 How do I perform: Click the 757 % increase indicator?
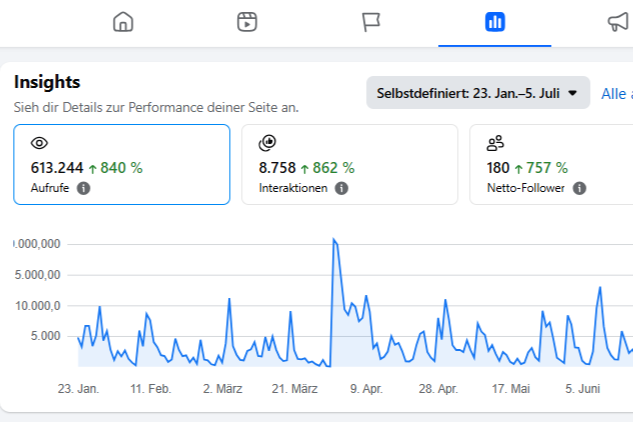pos(541,168)
